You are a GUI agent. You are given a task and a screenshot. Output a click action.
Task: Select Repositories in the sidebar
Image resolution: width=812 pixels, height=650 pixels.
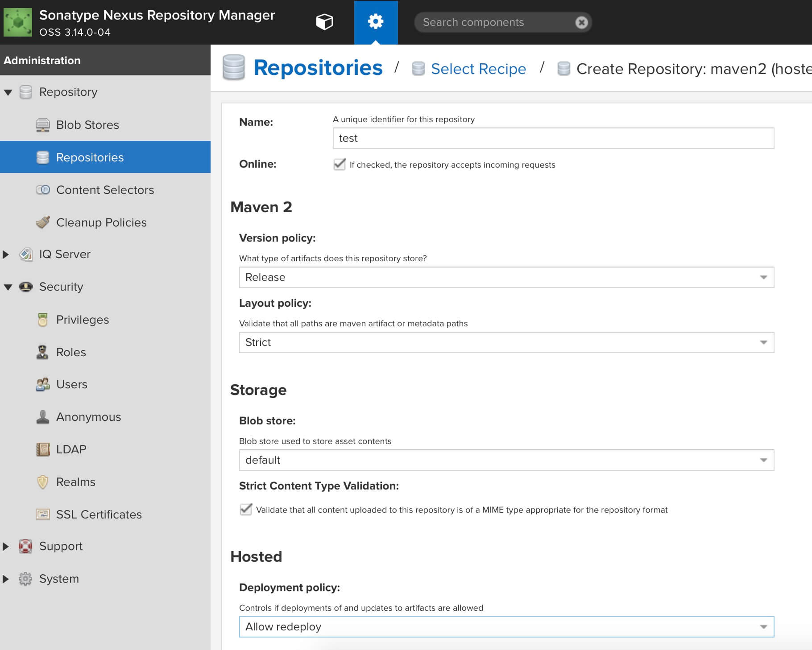click(x=105, y=157)
